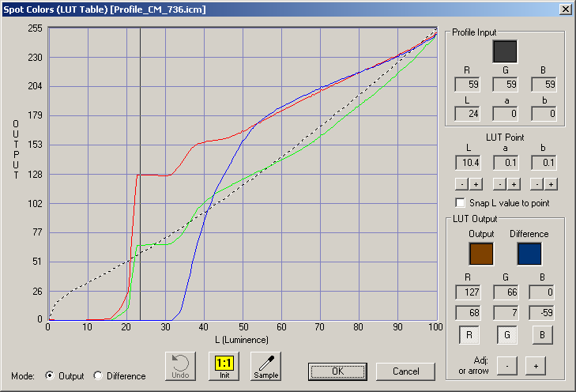The image size is (576, 392).
Task: Click the red curve plateau at 128
Action: click(x=152, y=175)
